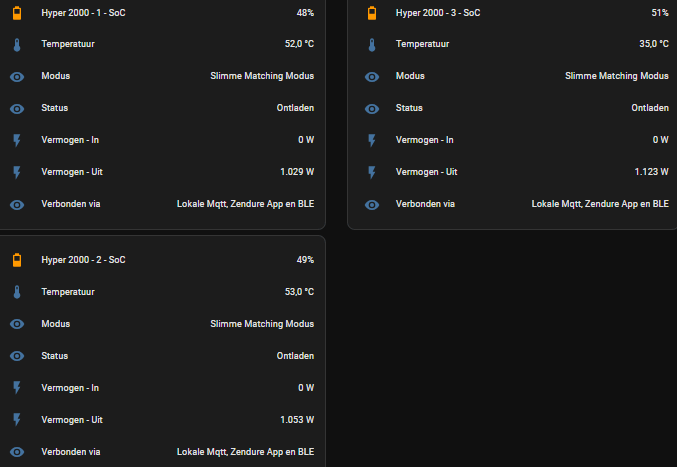The height and width of the screenshot is (467, 677).
Task: Click 0 W input value in Hyper 2000 - 3 card
Action: tap(661, 140)
